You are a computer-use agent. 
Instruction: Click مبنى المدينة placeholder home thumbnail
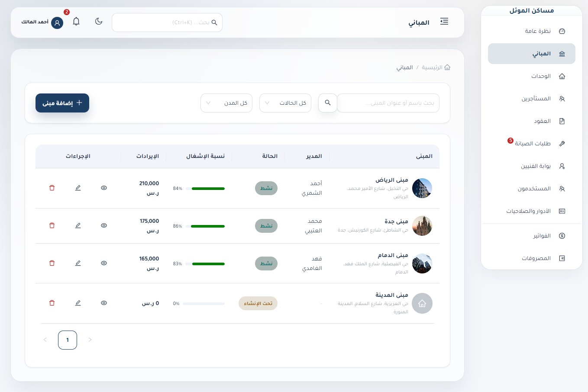click(422, 303)
